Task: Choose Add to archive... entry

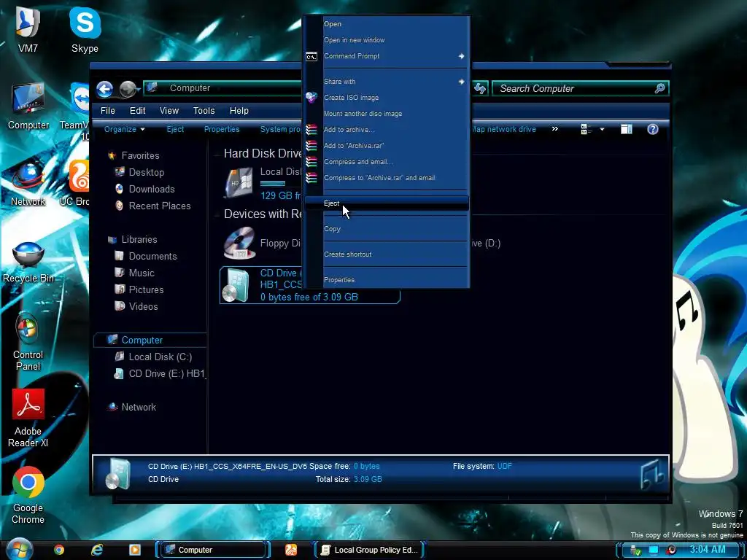Action: tap(387, 130)
